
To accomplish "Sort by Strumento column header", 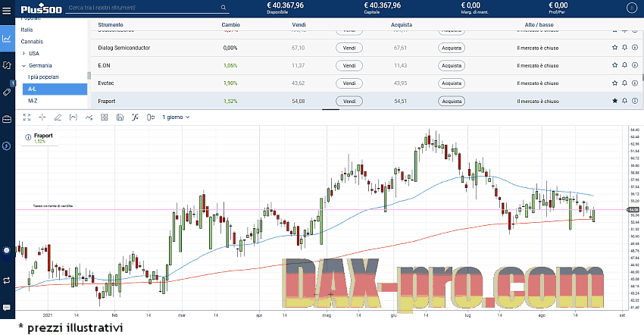I will click(x=111, y=25).
